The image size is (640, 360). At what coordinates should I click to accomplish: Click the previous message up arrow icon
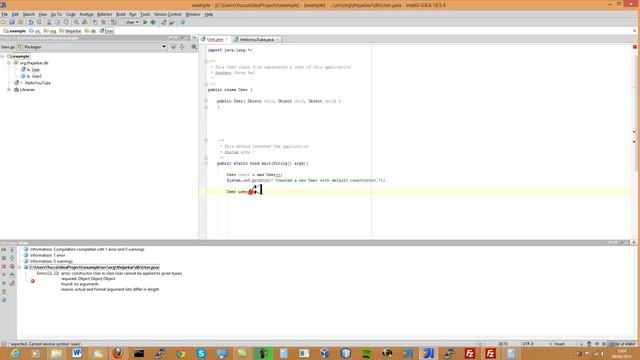click(x=4, y=275)
